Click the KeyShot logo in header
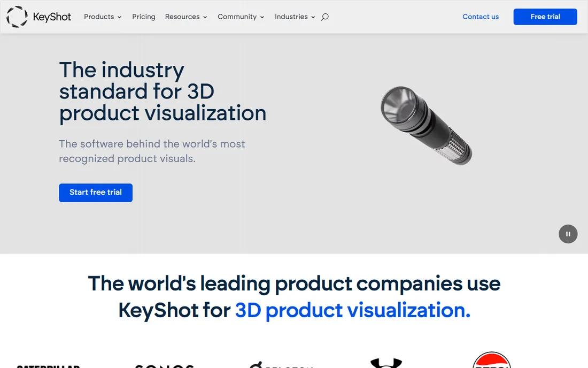Image resolution: width=588 pixels, height=368 pixels. [38, 17]
